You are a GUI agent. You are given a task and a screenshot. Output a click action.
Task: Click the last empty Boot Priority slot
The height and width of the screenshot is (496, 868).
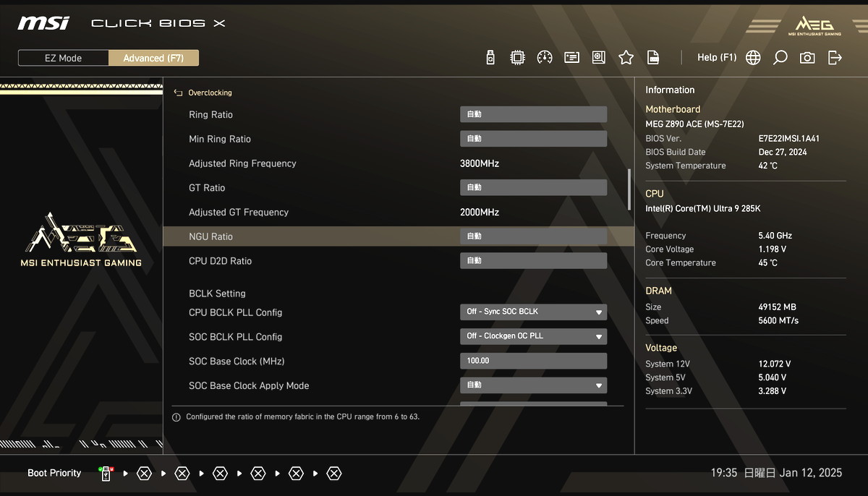333,474
